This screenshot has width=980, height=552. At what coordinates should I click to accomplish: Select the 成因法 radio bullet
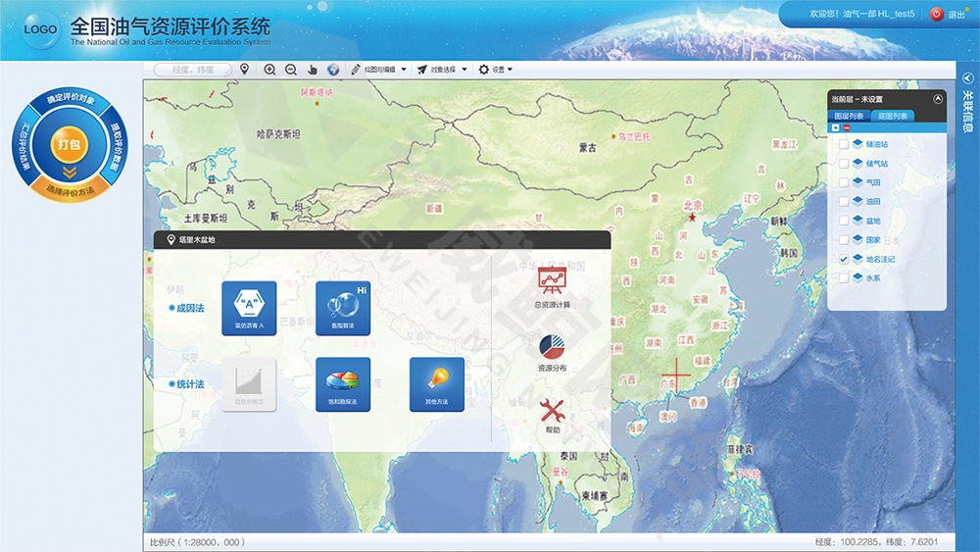point(171,308)
